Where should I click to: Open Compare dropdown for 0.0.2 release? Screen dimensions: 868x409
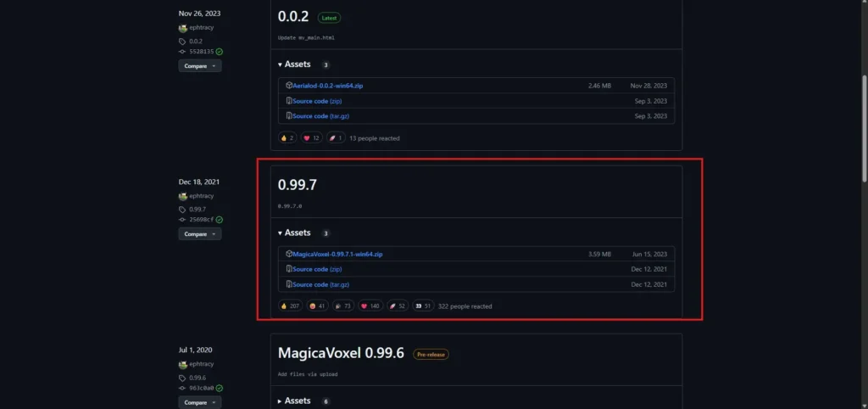(199, 65)
